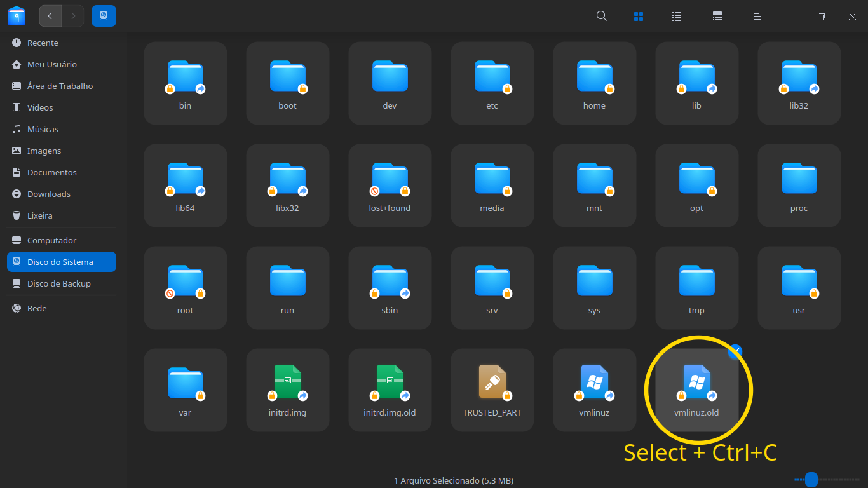
Task: Switch to list view
Action: click(x=677, y=16)
